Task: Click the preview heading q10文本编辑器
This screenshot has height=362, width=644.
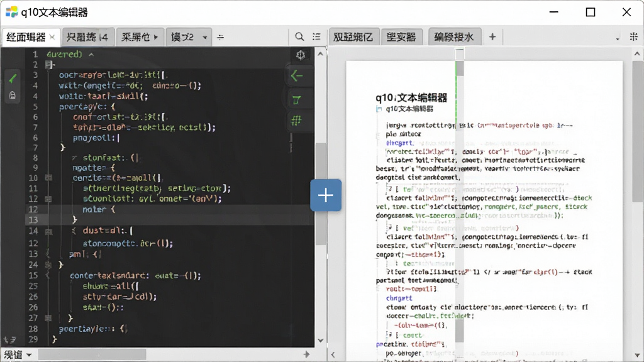Action: [x=411, y=97]
